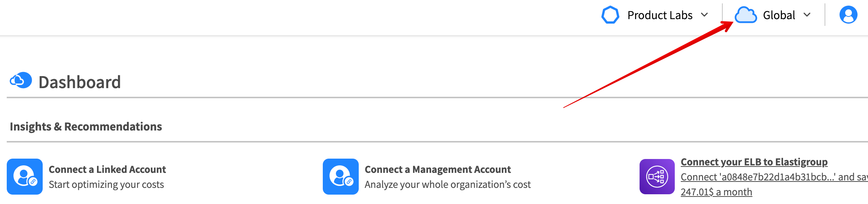Image resolution: width=868 pixels, height=204 pixels.
Task: Click the Connect a Management Account icon
Action: pyautogui.click(x=341, y=177)
